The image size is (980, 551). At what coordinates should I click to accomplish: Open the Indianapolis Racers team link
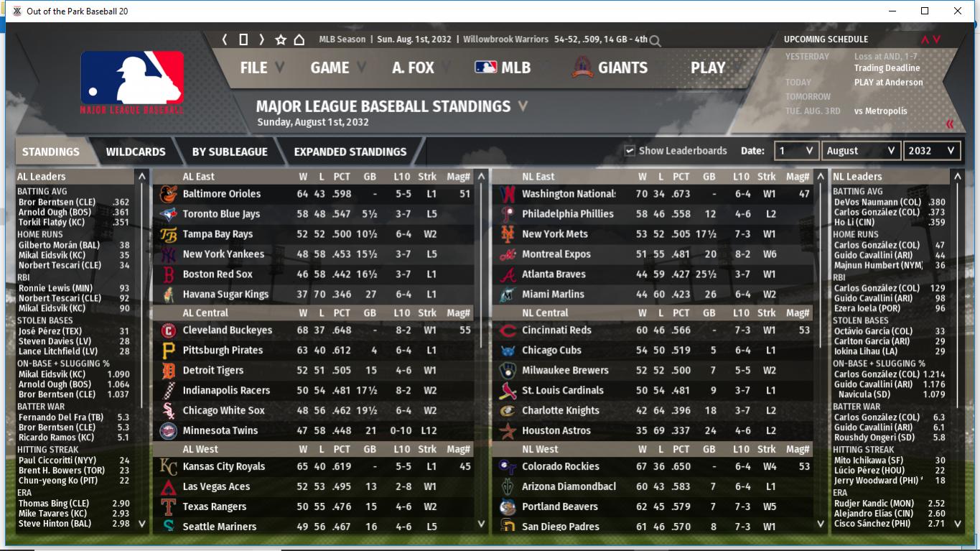click(x=226, y=391)
